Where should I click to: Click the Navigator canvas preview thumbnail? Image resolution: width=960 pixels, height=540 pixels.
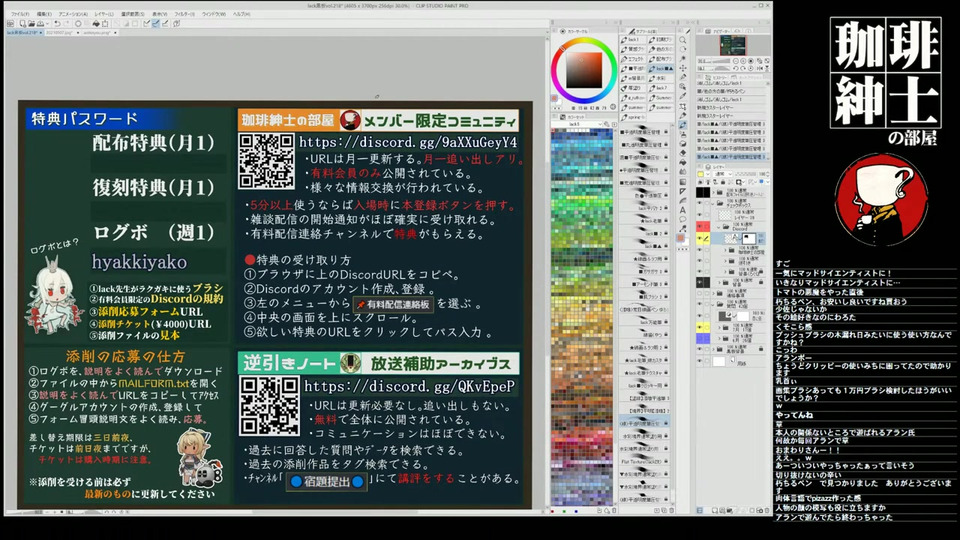pyautogui.click(x=734, y=46)
